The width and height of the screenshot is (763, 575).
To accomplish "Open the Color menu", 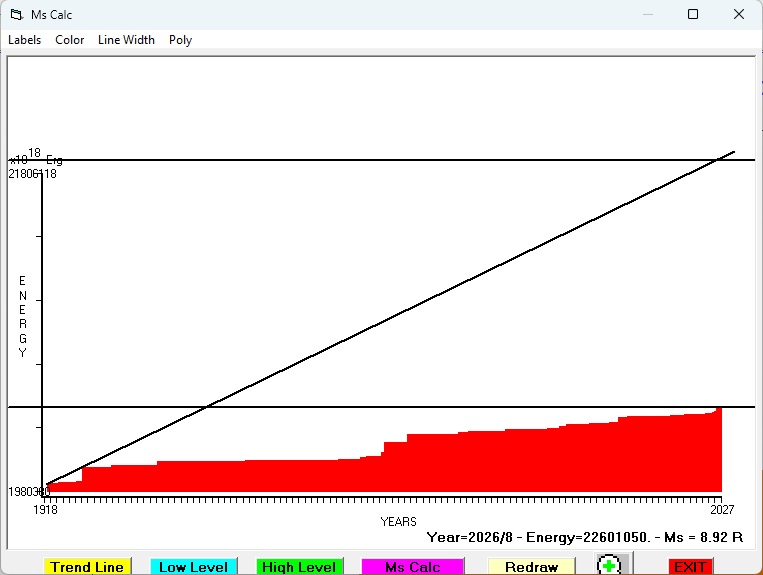I will click(x=70, y=40).
